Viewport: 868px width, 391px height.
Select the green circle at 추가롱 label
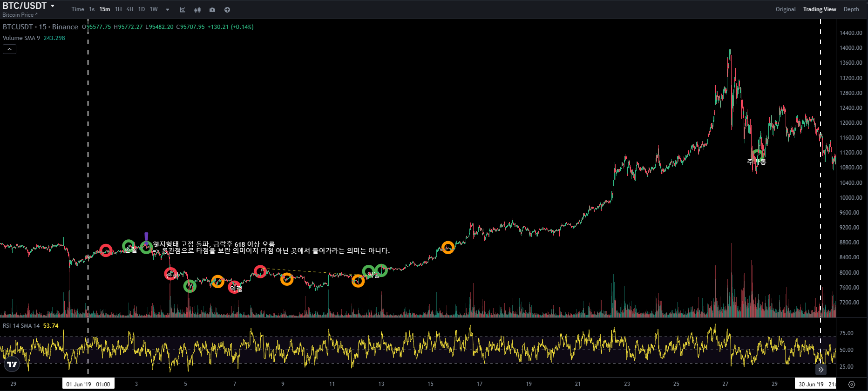point(758,155)
